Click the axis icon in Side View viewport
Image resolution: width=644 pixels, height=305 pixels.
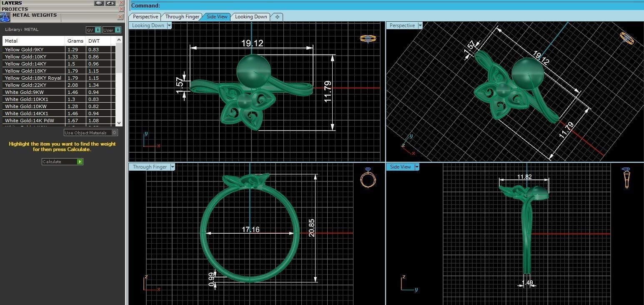409,283
